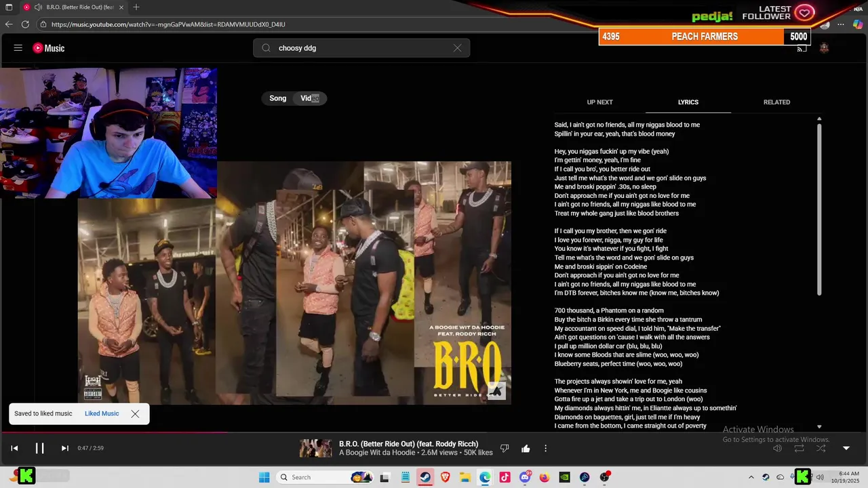This screenshot has height=488, width=868.
Task: Select the LYRICS tab
Action: coord(688,102)
